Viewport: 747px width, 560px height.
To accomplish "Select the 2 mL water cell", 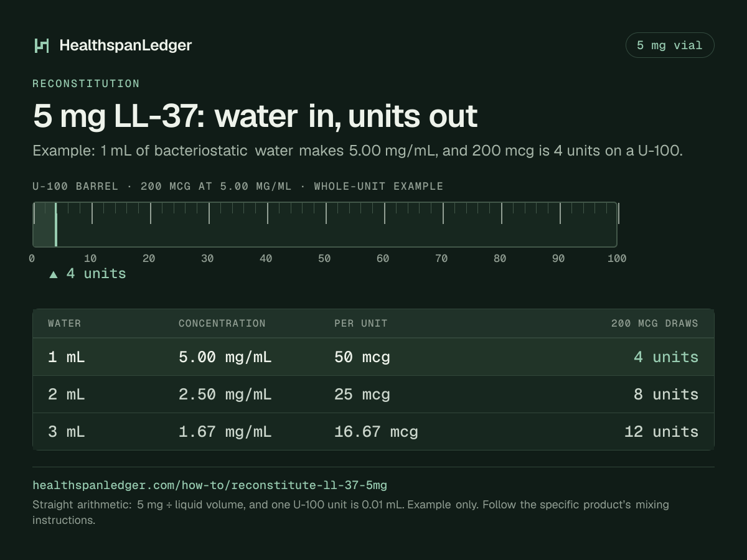I will tap(67, 394).
